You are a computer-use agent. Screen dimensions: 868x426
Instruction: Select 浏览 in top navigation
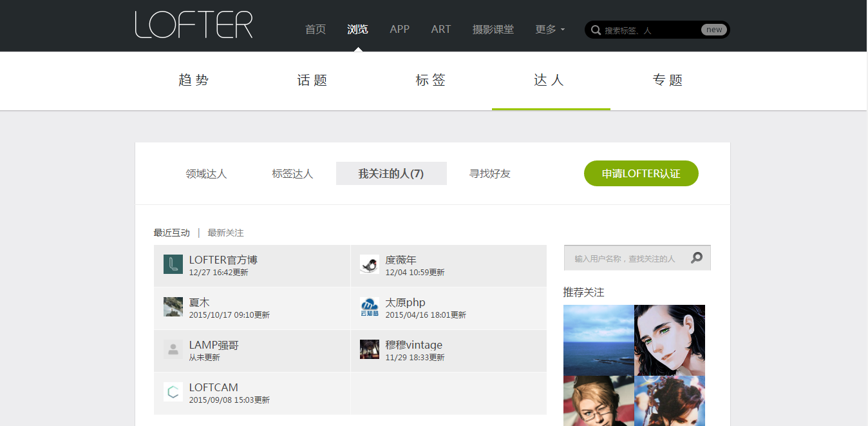pos(357,30)
